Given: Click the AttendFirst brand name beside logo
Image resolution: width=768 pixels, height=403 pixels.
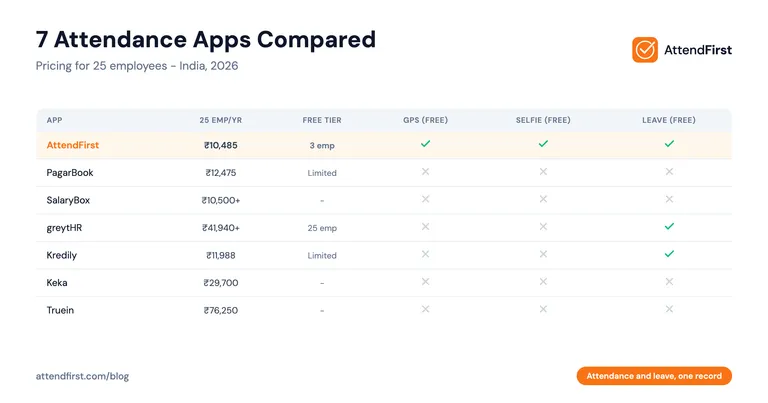Looking at the screenshot, I should (x=697, y=50).
